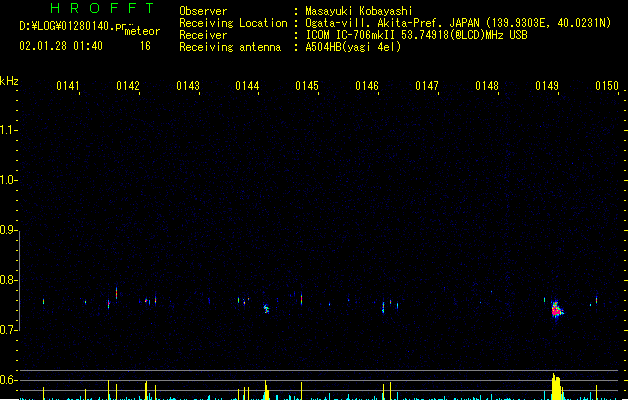
Task: Click the 0147 time marker
Action: click(x=427, y=86)
